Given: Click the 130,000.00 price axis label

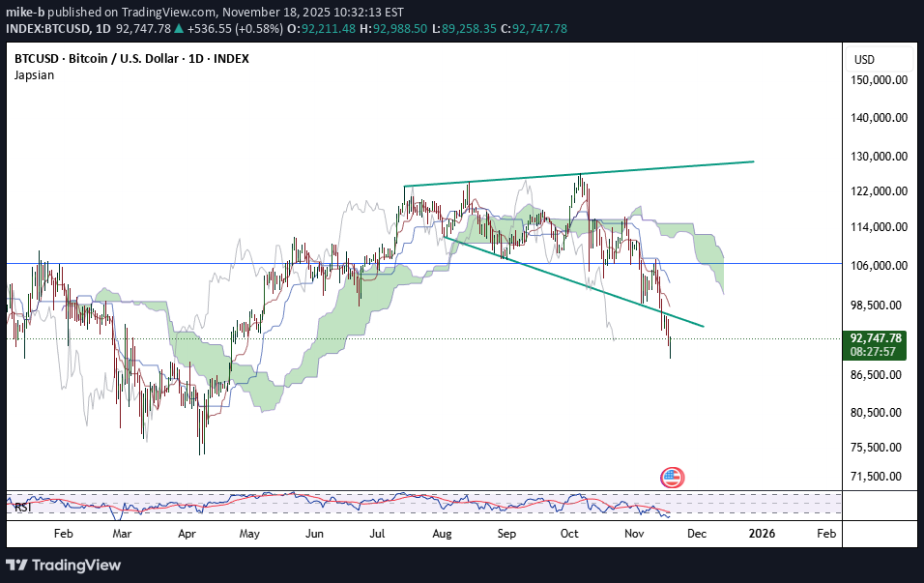Looking at the screenshot, I should tap(879, 157).
